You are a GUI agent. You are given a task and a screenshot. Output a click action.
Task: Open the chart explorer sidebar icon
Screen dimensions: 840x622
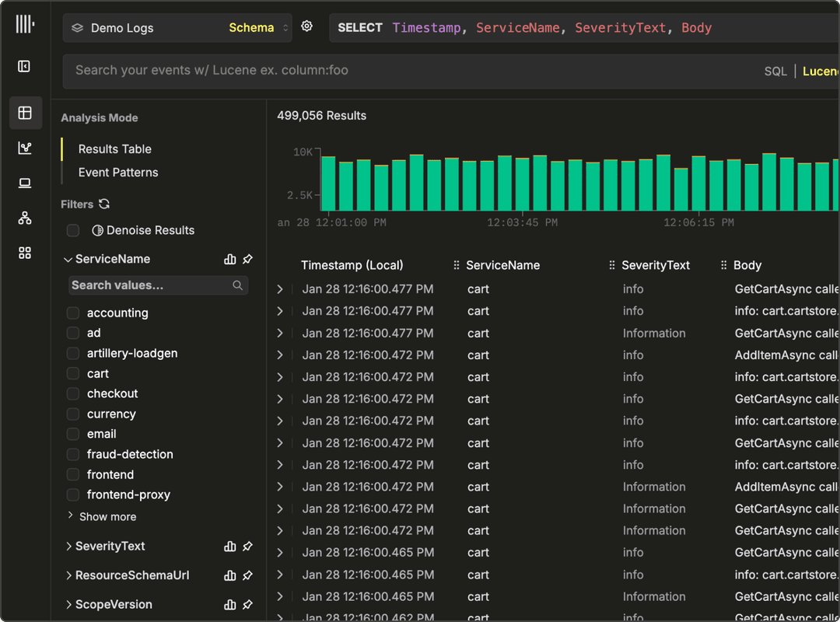coord(25,148)
